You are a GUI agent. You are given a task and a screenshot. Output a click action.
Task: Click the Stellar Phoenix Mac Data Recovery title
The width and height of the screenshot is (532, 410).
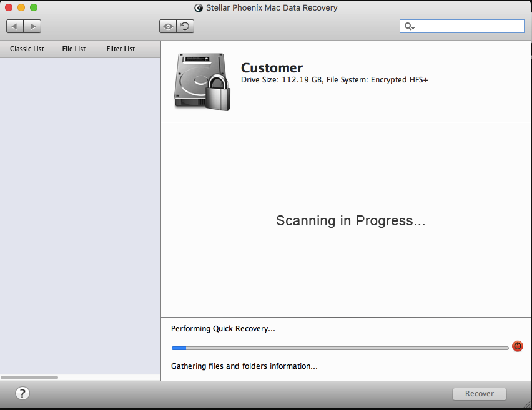click(272, 7)
